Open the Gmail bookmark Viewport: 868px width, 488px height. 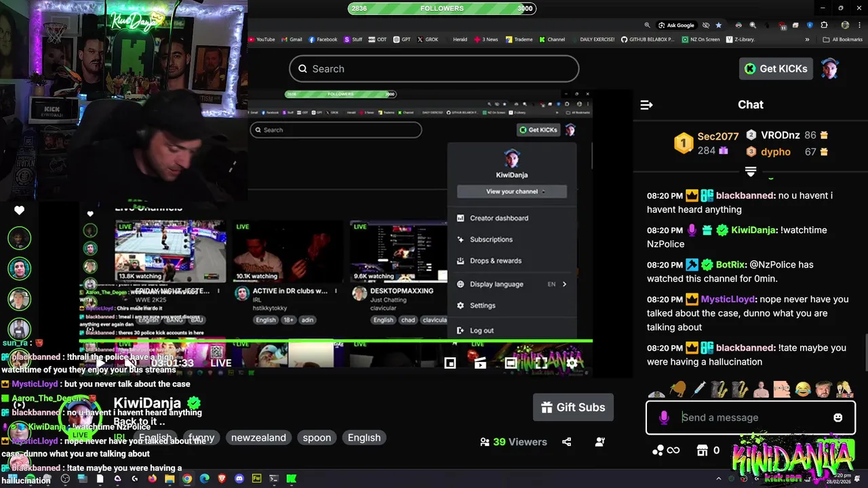292,39
